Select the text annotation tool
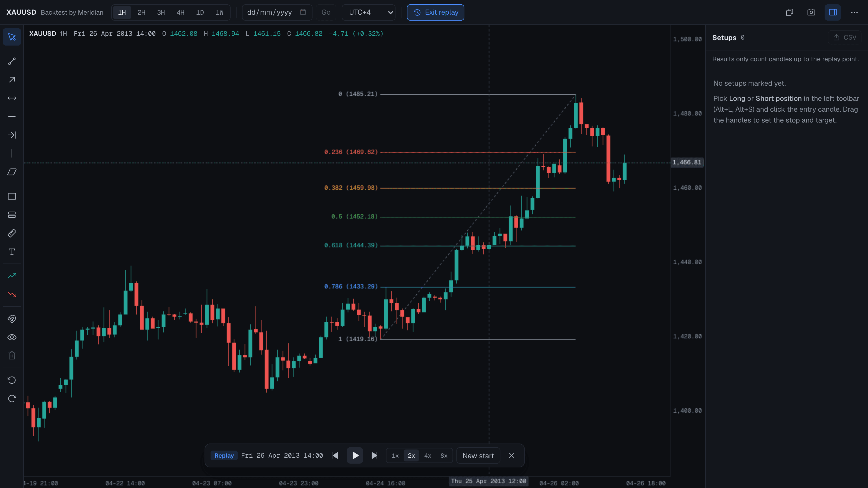This screenshot has height=488, width=868. [12, 252]
